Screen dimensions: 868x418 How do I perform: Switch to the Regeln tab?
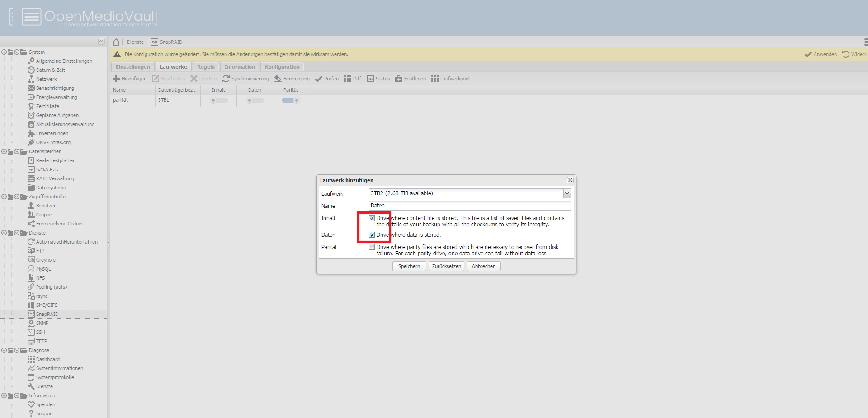click(x=206, y=67)
